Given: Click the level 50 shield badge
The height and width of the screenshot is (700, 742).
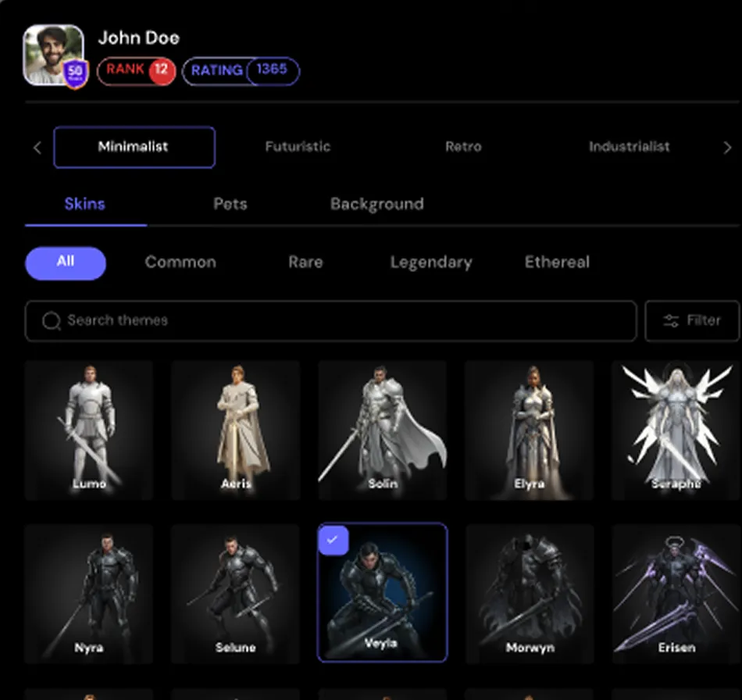Looking at the screenshot, I should click(76, 74).
